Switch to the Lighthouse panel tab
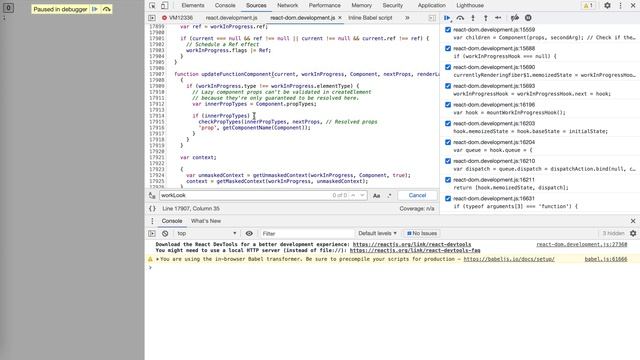 point(470,6)
